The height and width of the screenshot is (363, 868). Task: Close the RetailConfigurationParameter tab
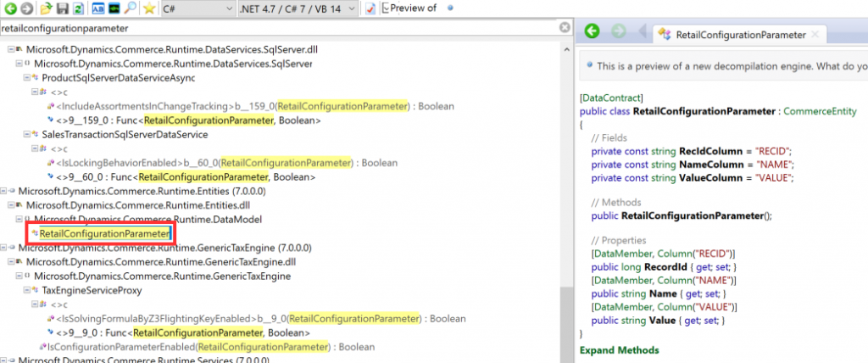[815, 35]
